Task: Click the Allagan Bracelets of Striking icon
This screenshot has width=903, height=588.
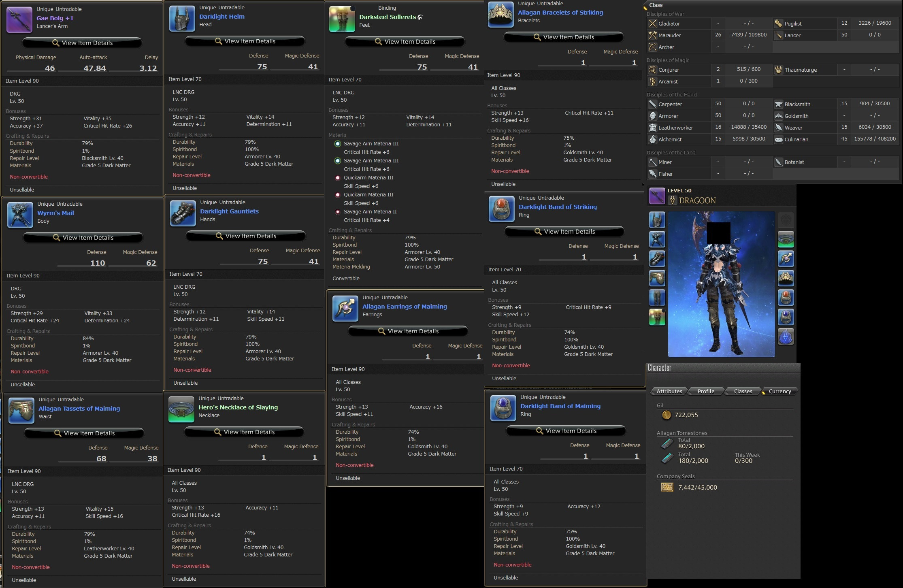Action: tap(501, 14)
